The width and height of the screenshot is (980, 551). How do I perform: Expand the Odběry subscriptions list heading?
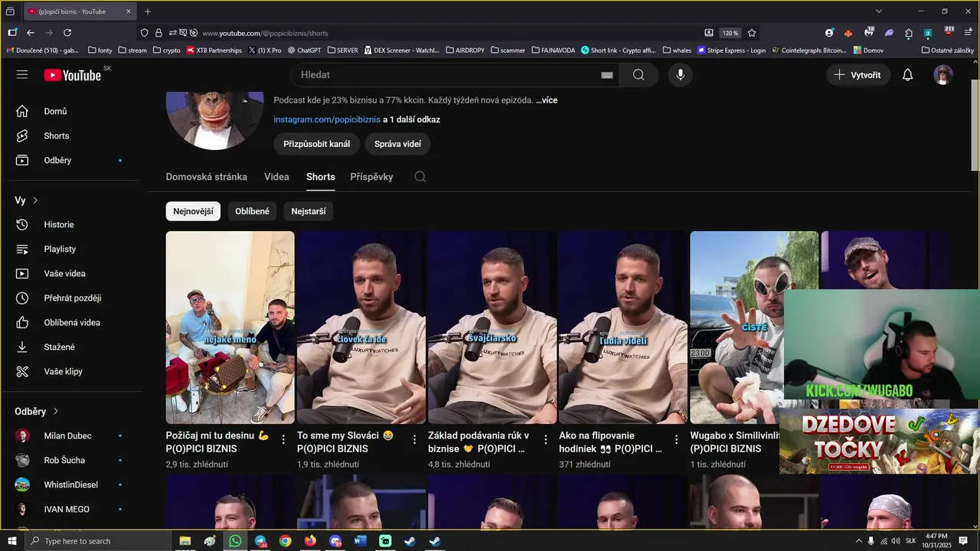click(x=37, y=412)
